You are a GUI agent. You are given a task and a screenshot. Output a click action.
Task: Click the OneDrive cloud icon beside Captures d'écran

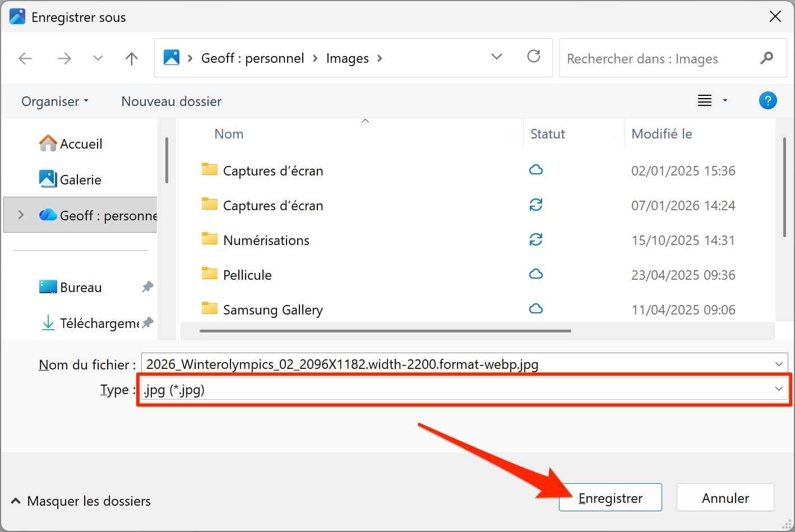click(535, 170)
